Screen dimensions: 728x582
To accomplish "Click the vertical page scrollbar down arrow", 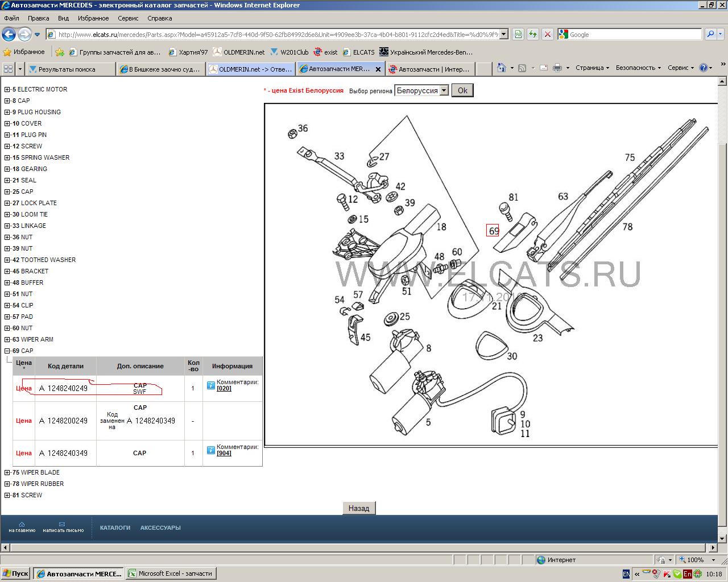I will pos(722,538).
